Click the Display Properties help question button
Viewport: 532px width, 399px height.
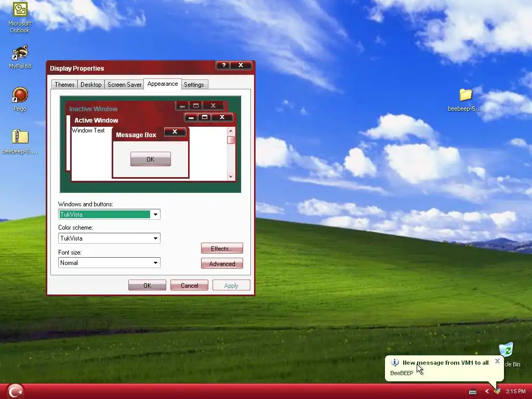point(223,65)
